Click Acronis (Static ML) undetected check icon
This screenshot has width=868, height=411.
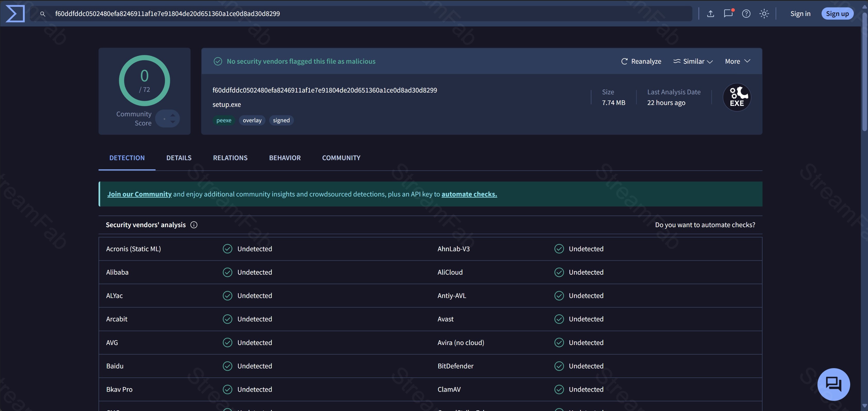click(228, 249)
